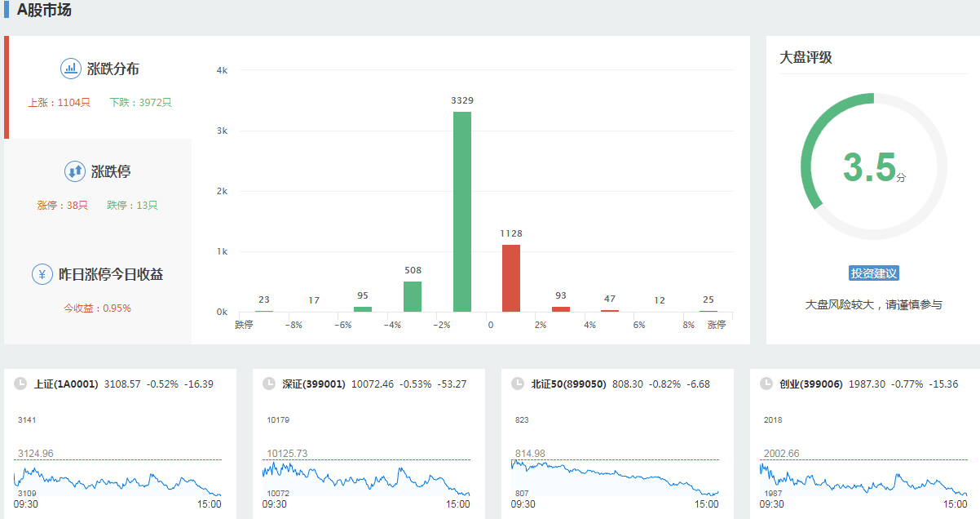The height and width of the screenshot is (519, 980).
Task: Click the 涨跌停 up-down arrows icon
Action: coord(75,171)
